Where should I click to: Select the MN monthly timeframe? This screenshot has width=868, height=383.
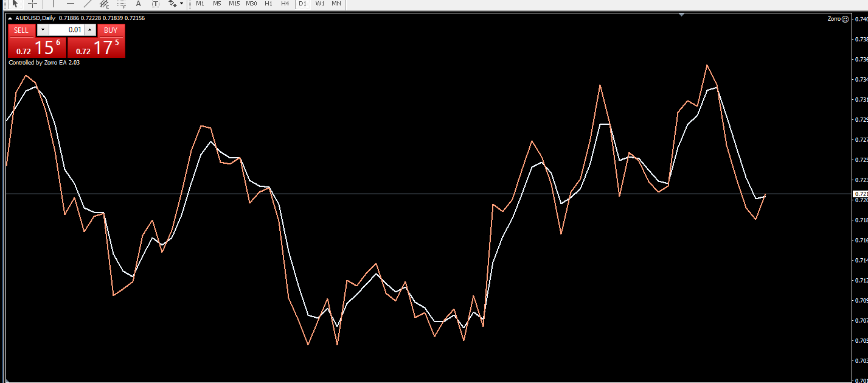pos(336,4)
